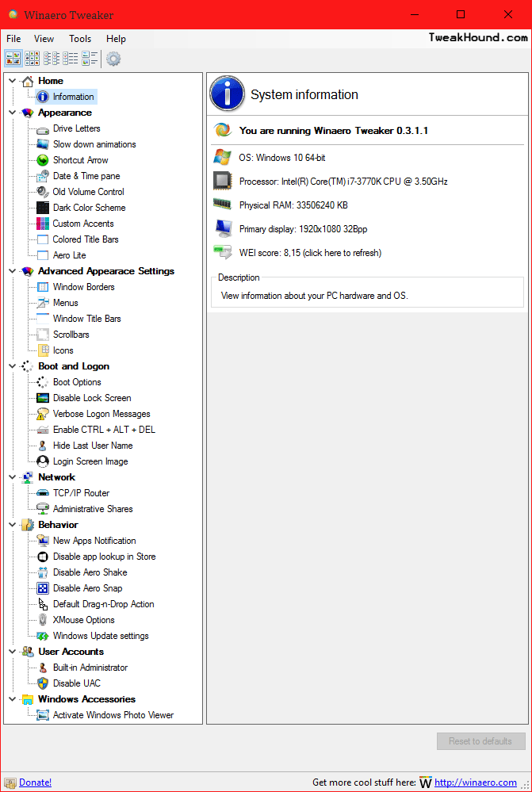Click the Dark Color Scheme icon
The image size is (532, 792).
43,208
